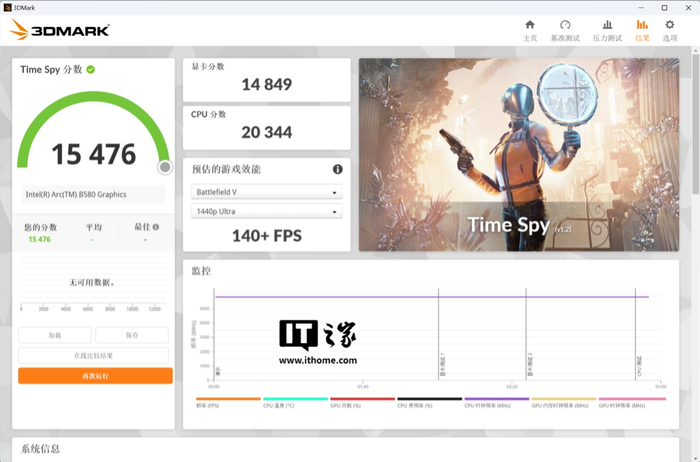700x462 pixels.
Task: Close the 3DMark window
Action: pos(688,8)
